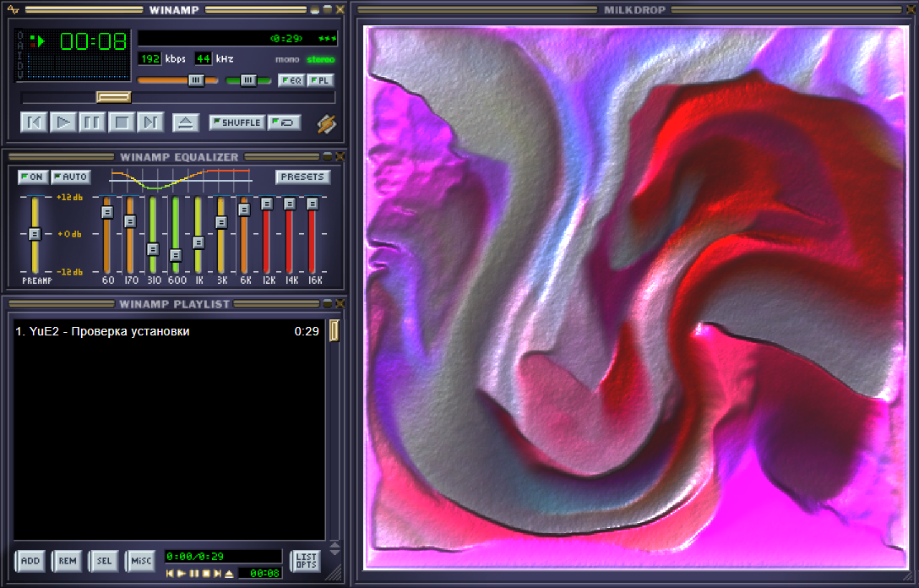This screenshot has width=919, height=588.
Task: Click the song title marquee showing 0:29
Action: (x=237, y=38)
